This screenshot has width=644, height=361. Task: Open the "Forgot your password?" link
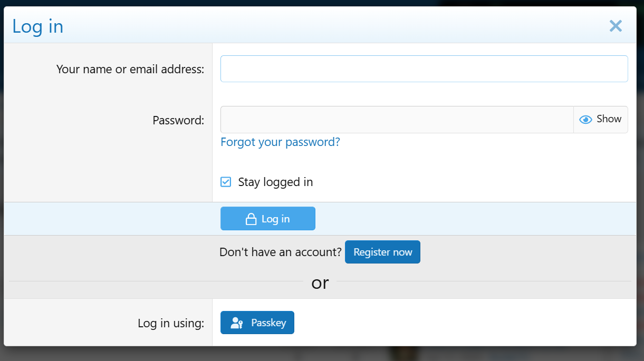click(280, 142)
